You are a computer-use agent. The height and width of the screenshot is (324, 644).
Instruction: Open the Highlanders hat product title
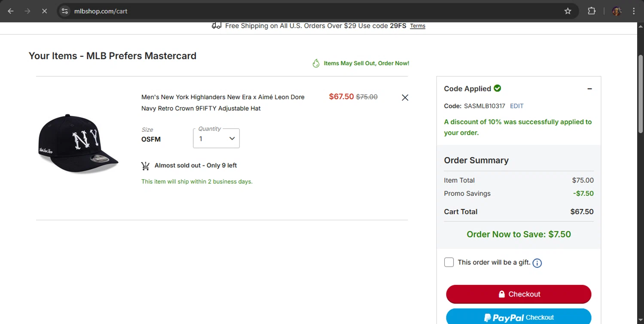tap(223, 103)
